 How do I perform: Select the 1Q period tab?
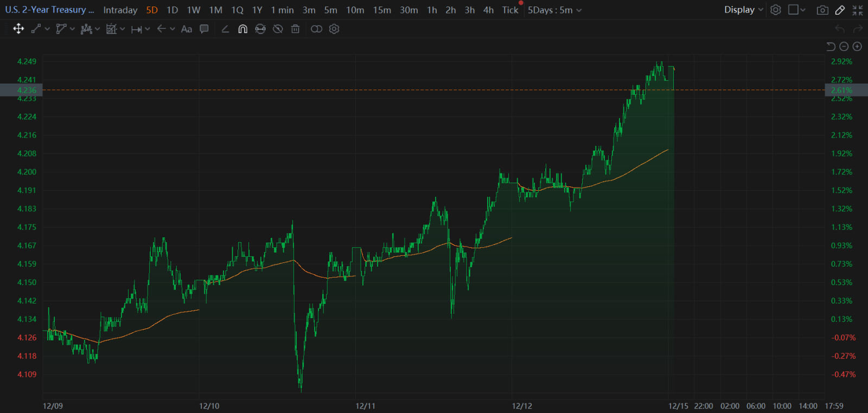tap(237, 10)
